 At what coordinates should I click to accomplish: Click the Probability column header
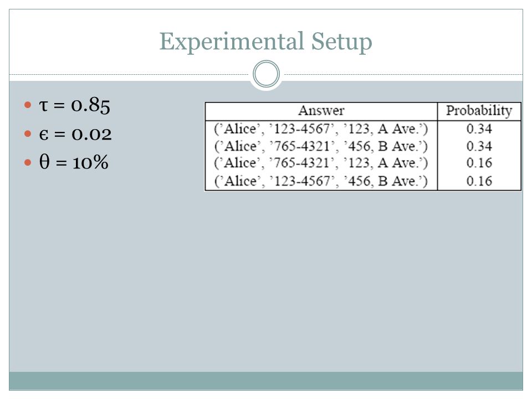tap(479, 111)
